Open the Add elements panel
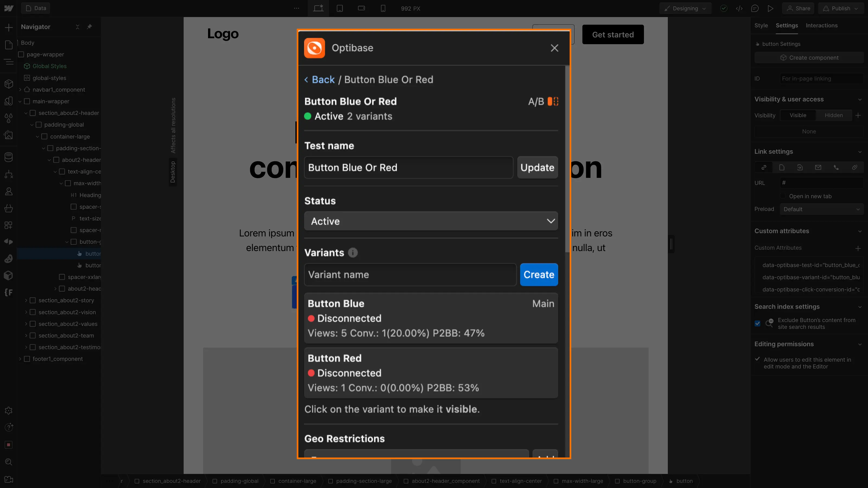This screenshot has width=868, height=488. (9, 27)
